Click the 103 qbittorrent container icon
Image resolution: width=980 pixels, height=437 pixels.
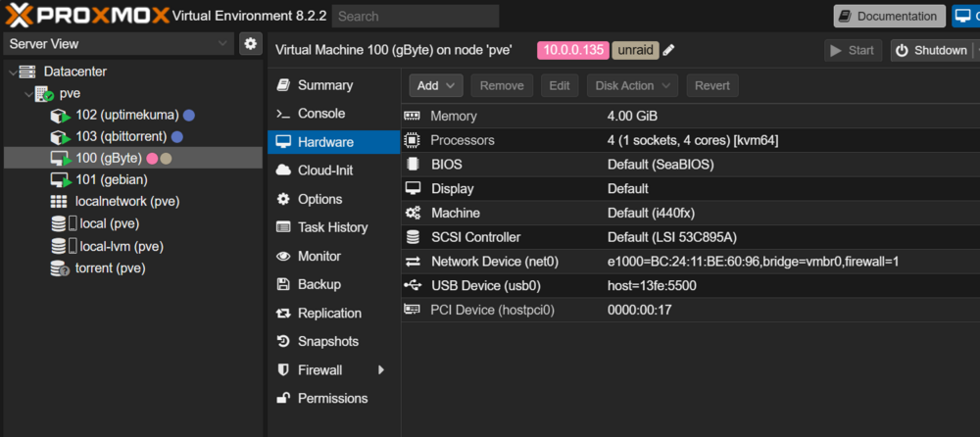[61, 137]
